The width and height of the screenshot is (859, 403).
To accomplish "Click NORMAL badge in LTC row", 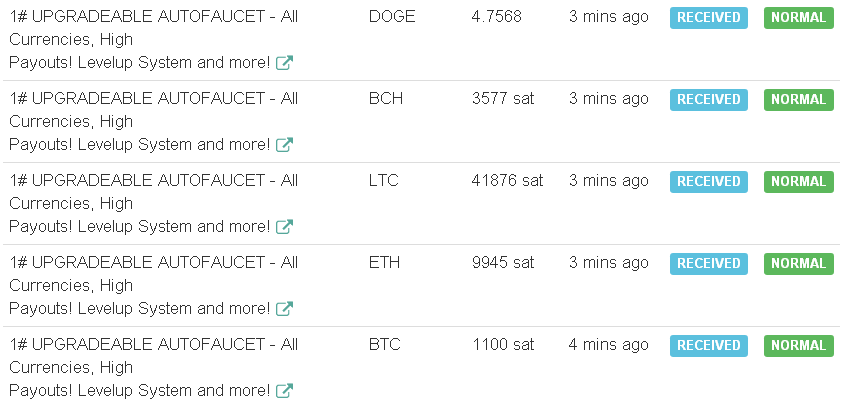I will pos(799,182).
